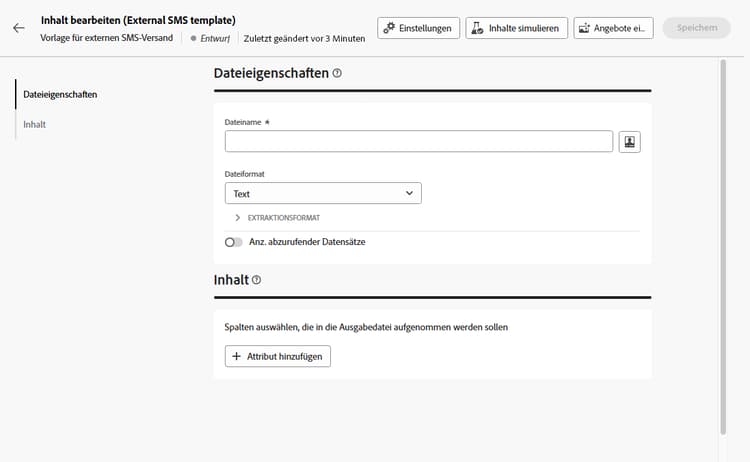Image resolution: width=750 pixels, height=462 pixels.
Task: Go back using the left arrow icon
Action: (19, 28)
